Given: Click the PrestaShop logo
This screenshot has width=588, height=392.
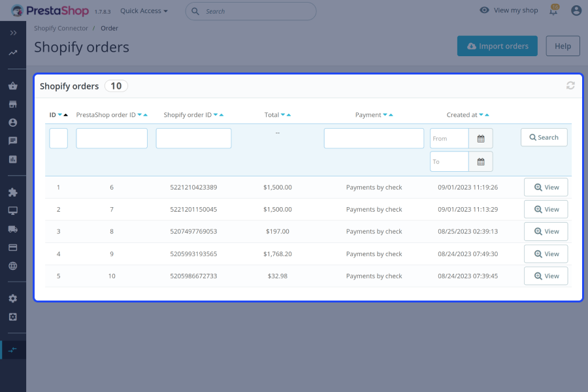Looking at the screenshot, I should point(50,10).
